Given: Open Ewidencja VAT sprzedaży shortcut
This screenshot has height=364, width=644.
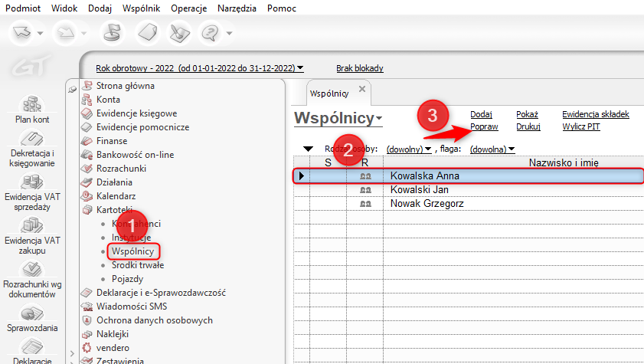Looking at the screenshot, I should coord(32,193).
